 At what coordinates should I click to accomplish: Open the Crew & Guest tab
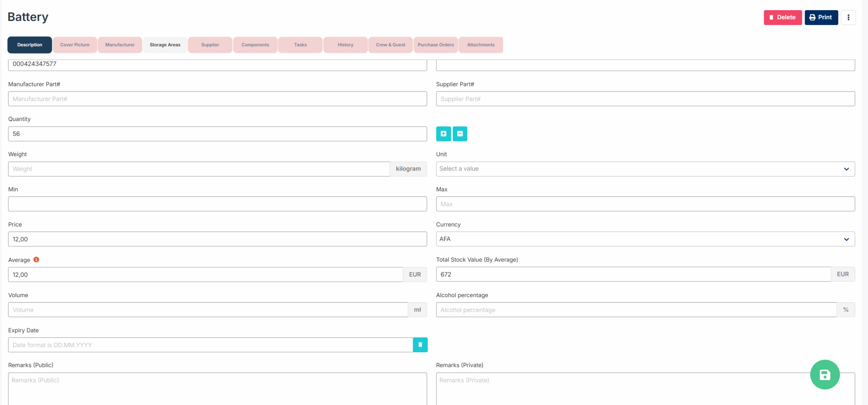click(x=391, y=45)
